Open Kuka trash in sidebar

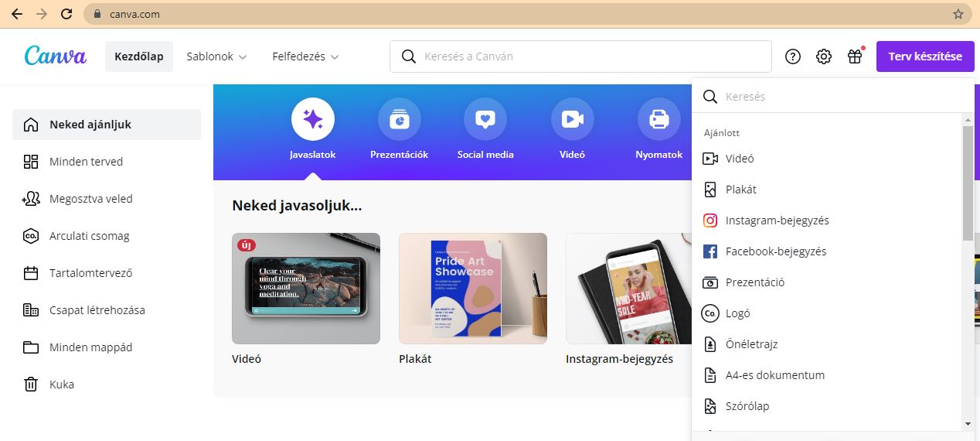click(x=107, y=385)
